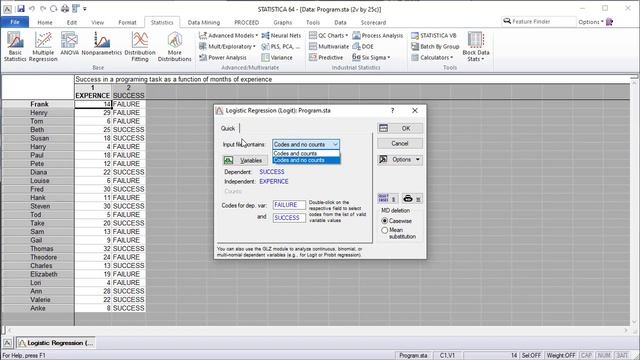
Task: Click cell with value 29 for Henry
Action: (x=93, y=113)
